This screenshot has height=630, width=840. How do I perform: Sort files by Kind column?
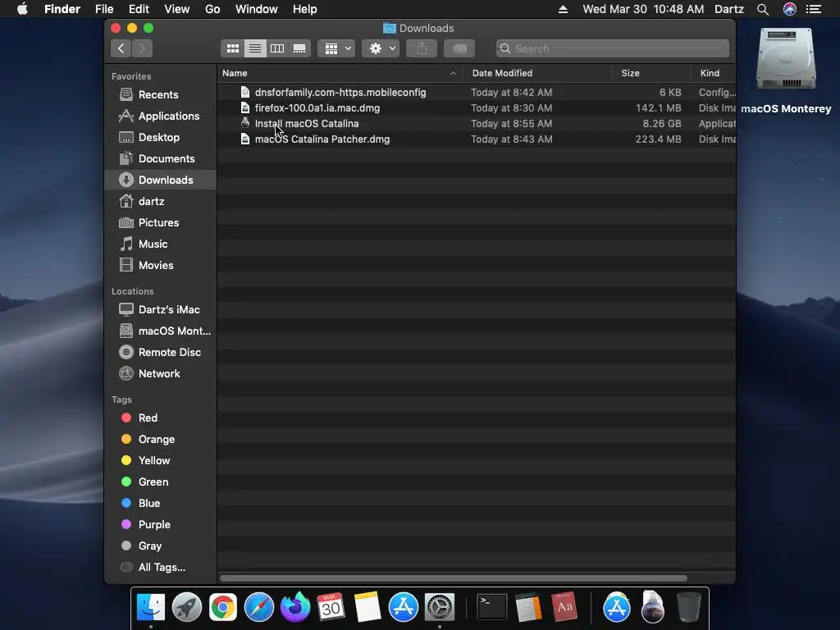coord(713,73)
